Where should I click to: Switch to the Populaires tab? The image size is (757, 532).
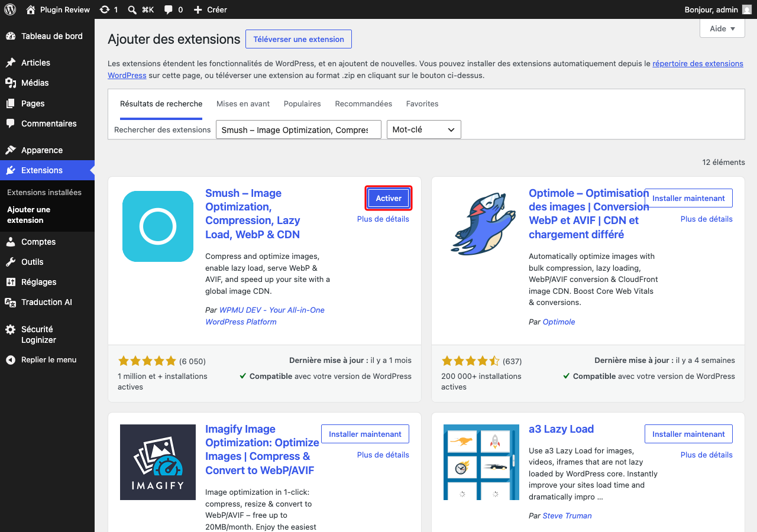tap(302, 104)
